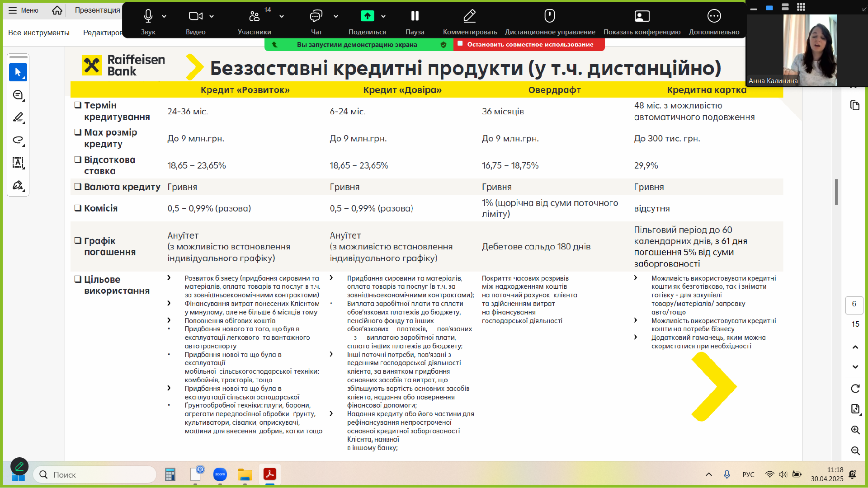
Task: Pause screen sharing with Пауза
Action: click(x=415, y=16)
